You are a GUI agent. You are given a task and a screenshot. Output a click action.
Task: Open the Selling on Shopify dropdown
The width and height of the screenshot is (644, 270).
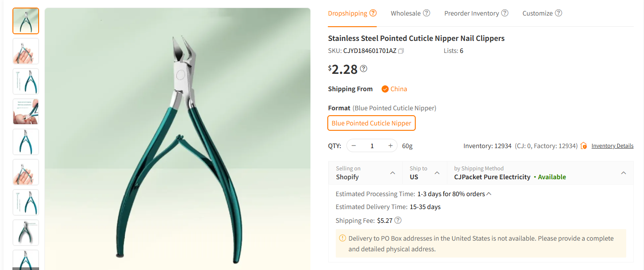tap(392, 173)
